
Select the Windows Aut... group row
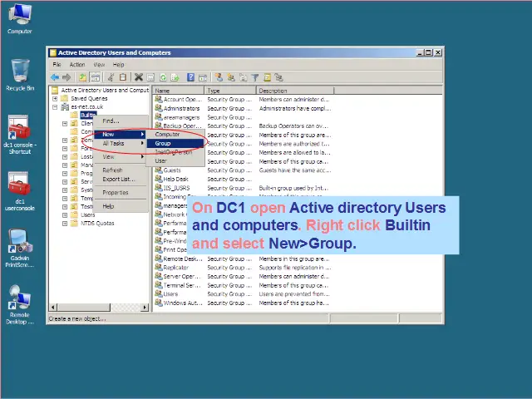click(x=244, y=303)
